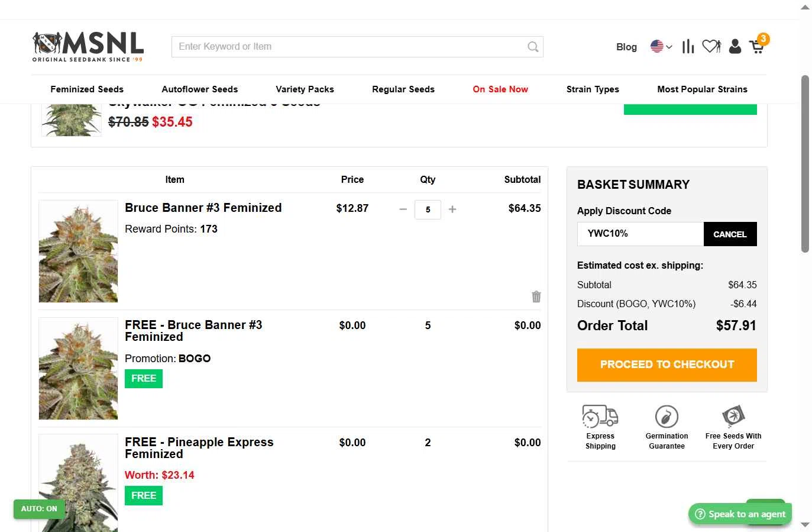Click the Reward Points: 173 text

[171, 229]
